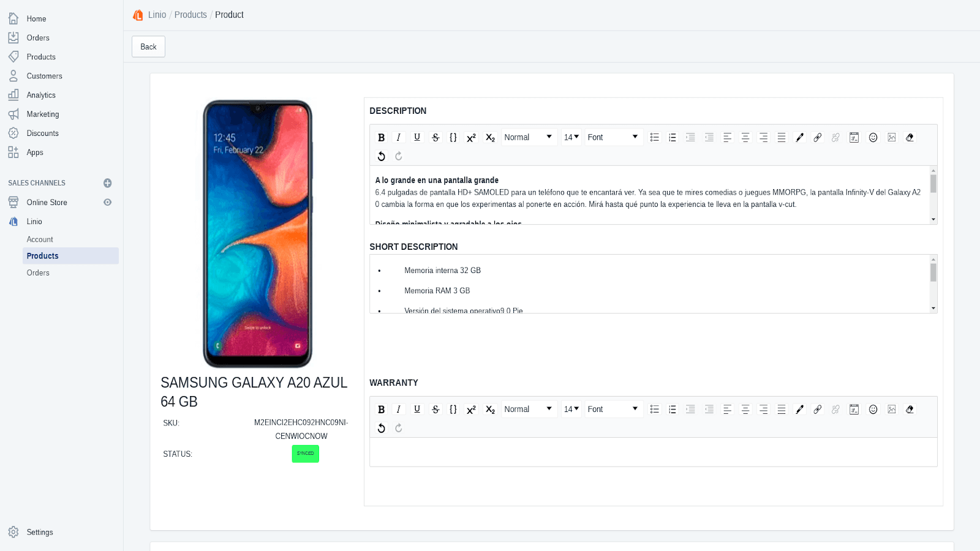Click the Products breadcrumb link
The height and width of the screenshot is (551, 980).
(190, 15)
